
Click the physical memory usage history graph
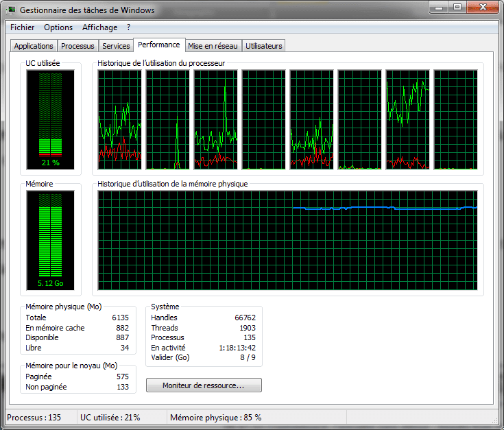pyautogui.click(x=288, y=241)
